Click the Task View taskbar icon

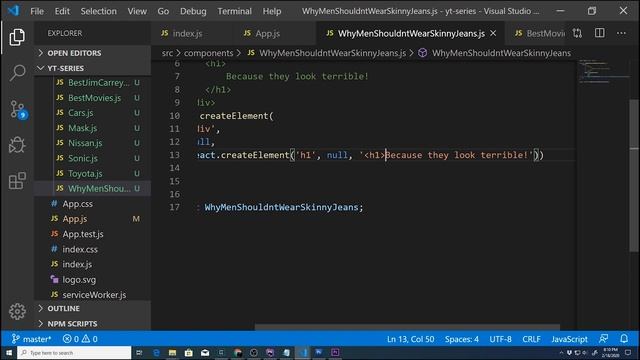click(x=139, y=353)
